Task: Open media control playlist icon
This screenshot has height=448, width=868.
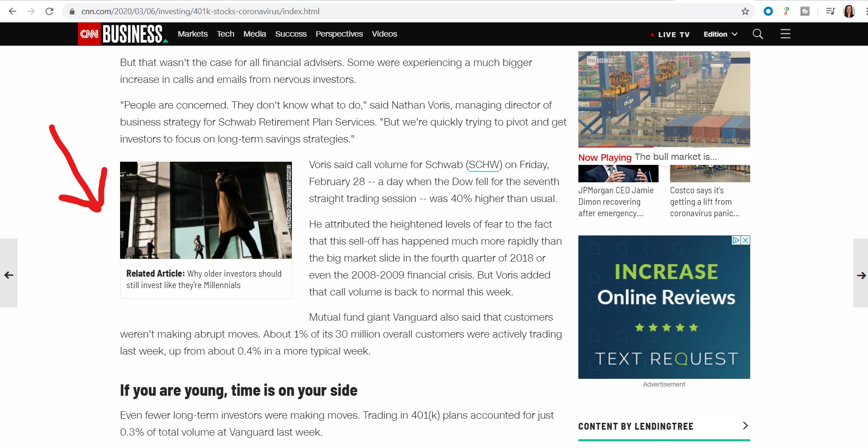Action: (x=830, y=11)
